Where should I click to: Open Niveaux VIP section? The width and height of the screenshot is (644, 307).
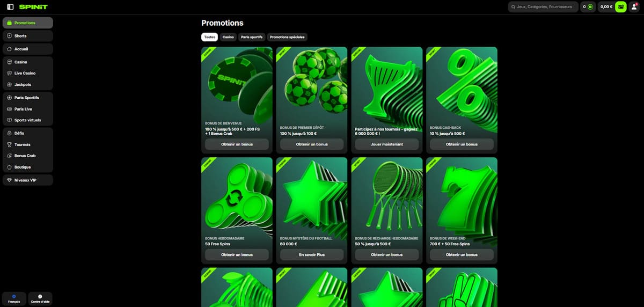pyautogui.click(x=27, y=180)
